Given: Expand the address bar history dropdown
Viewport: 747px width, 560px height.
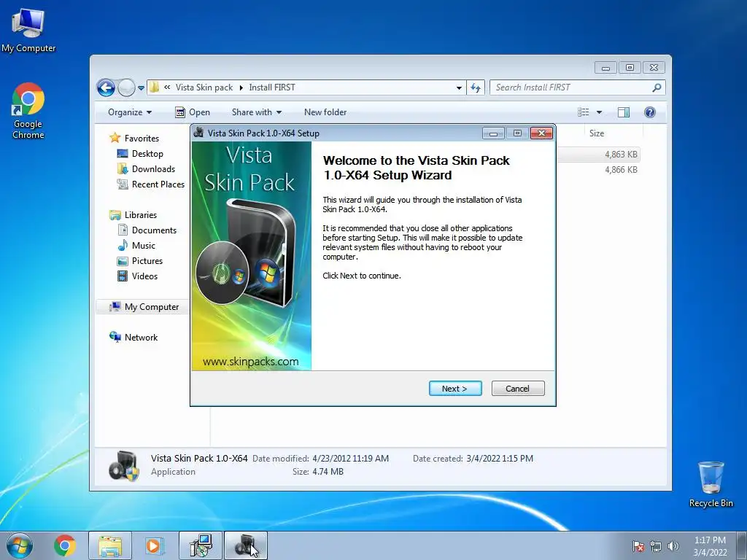Looking at the screenshot, I should click(x=459, y=87).
